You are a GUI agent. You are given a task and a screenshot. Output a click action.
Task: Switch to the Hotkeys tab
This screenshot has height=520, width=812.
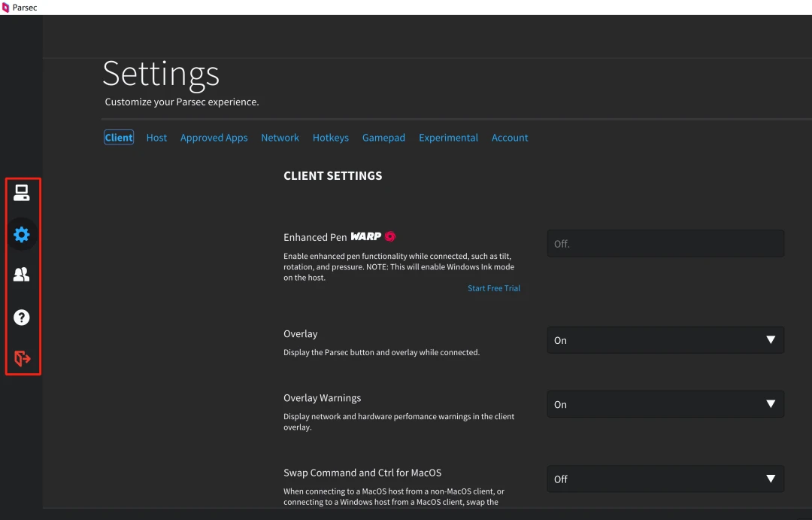[x=330, y=138]
